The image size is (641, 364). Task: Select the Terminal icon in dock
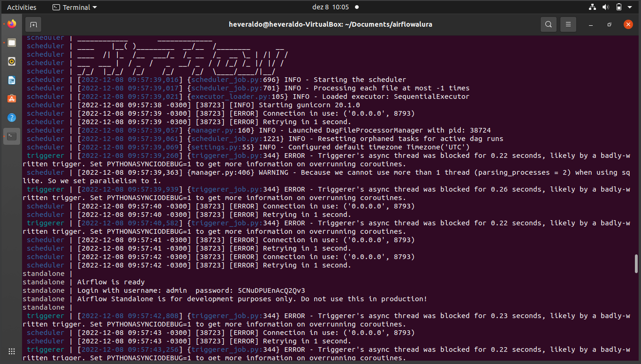(x=12, y=136)
